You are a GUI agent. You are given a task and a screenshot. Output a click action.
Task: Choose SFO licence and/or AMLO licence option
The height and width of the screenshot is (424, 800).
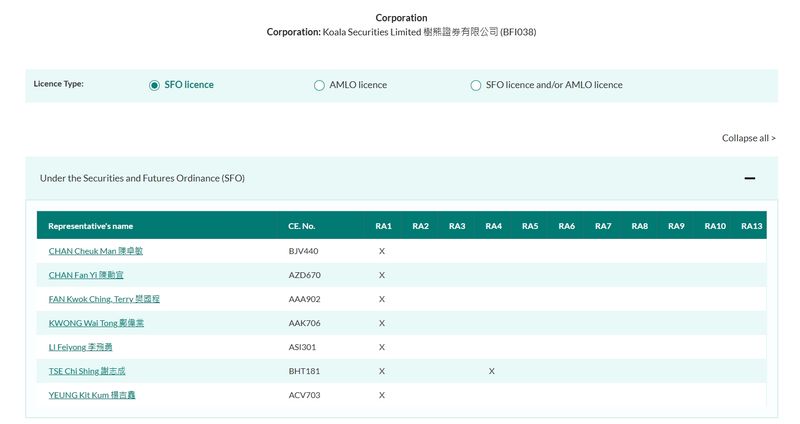[x=476, y=85]
